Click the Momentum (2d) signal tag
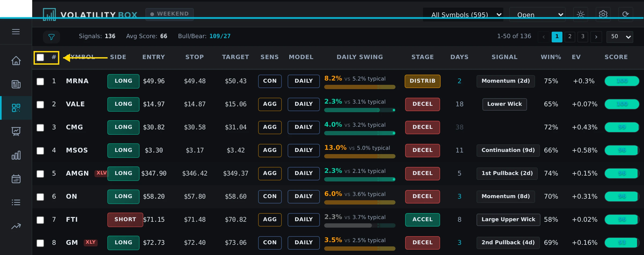Image resolution: width=644 pixels, height=255 pixels. [x=506, y=81]
